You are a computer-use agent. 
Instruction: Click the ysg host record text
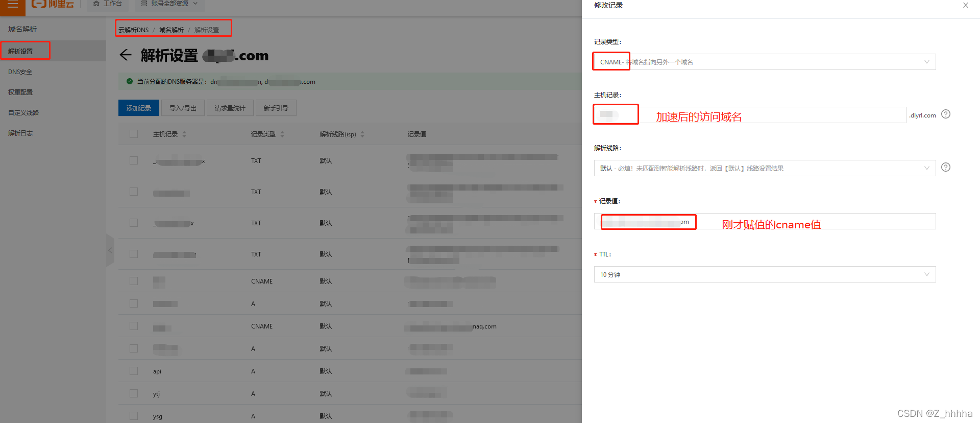(x=158, y=416)
